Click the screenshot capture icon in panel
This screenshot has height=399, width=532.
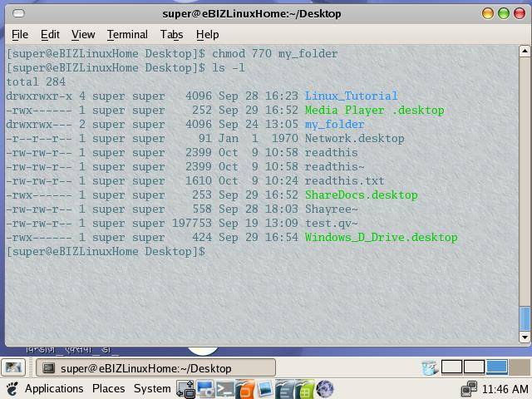(x=205, y=388)
